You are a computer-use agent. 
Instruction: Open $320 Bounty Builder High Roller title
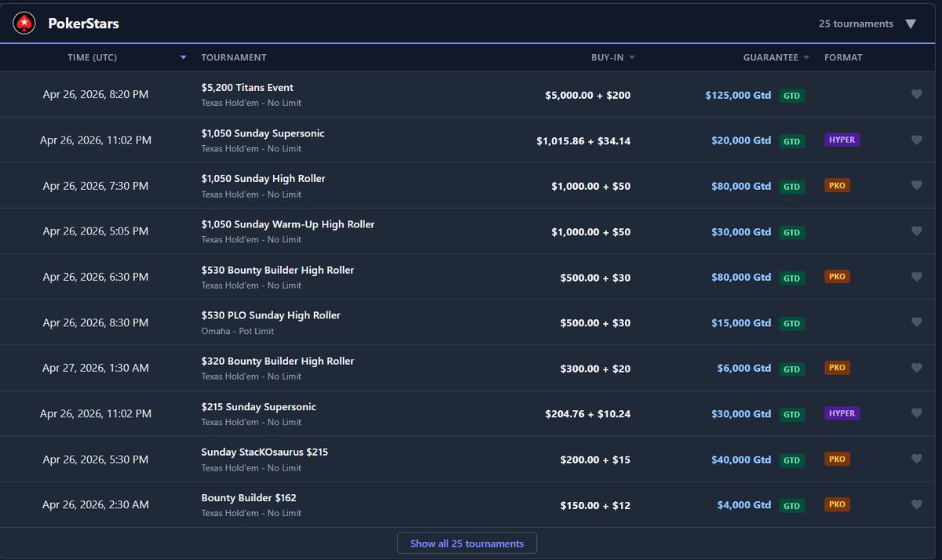coord(278,361)
